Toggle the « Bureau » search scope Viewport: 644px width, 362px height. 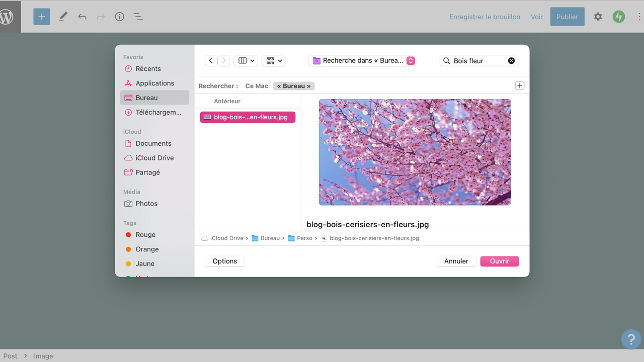(x=294, y=85)
